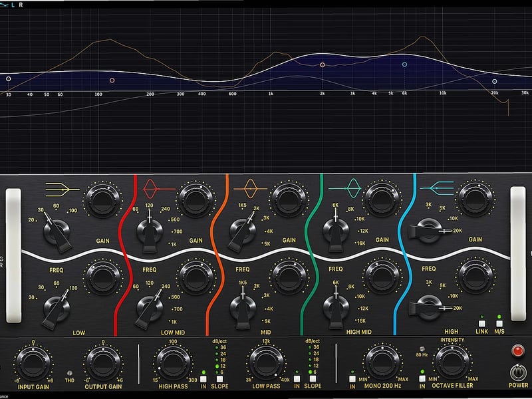
Task: Flip the POWER toggle switch
Action: click(x=517, y=372)
